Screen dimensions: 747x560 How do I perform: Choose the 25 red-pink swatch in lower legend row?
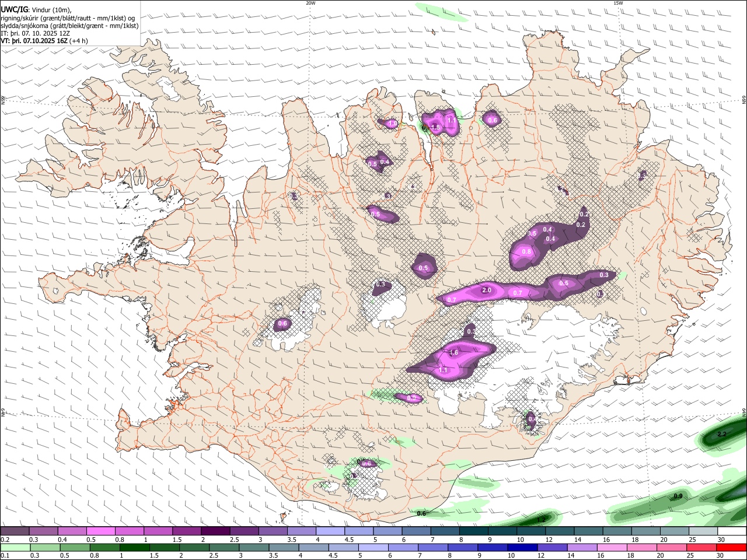point(701,547)
